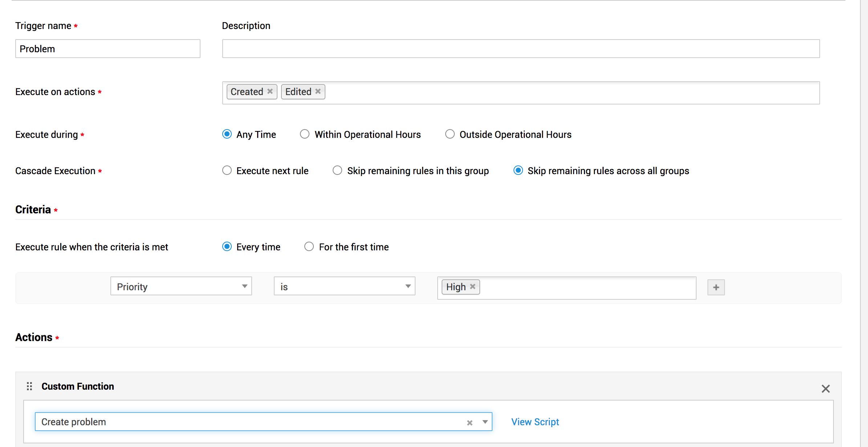
Task: Open the Create problem function dropdown
Action: pyautogui.click(x=485, y=422)
